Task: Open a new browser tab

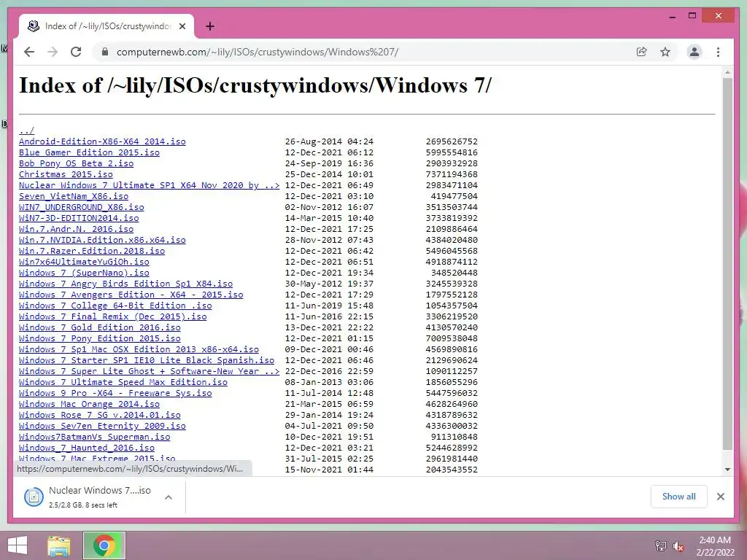Action: coord(209,26)
